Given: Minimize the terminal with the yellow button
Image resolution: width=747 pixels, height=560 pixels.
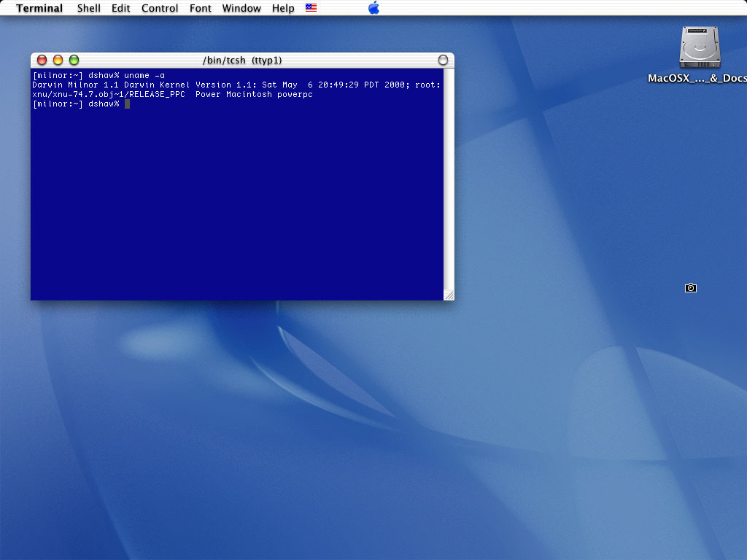Looking at the screenshot, I should 58,60.
